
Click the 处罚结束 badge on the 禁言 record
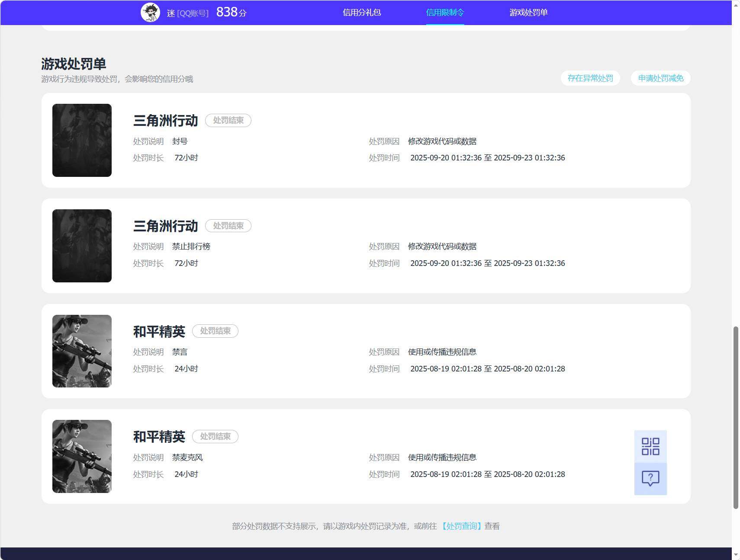click(x=215, y=331)
